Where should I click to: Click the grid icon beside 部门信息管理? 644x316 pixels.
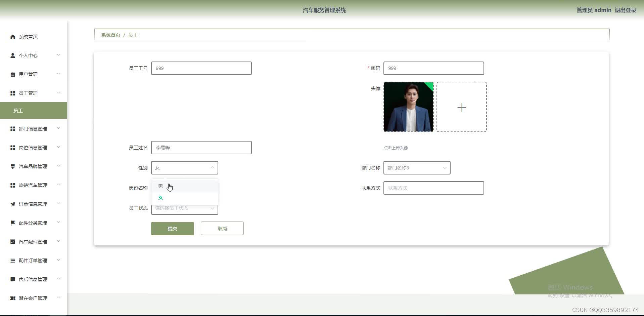point(13,129)
